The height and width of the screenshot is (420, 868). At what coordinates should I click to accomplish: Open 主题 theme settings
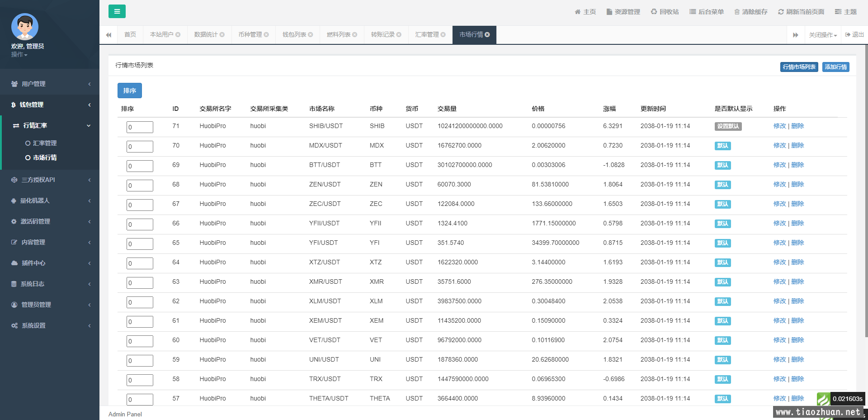click(x=846, y=12)
